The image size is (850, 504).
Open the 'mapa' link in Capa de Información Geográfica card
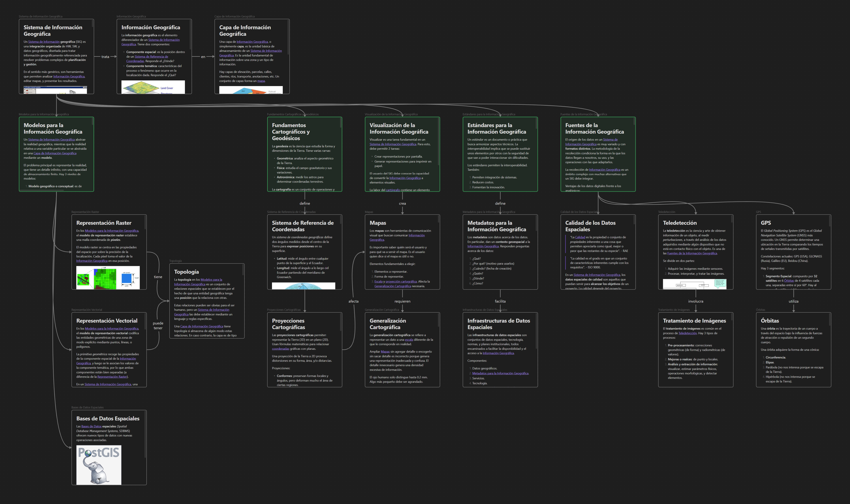pos(261,81)
